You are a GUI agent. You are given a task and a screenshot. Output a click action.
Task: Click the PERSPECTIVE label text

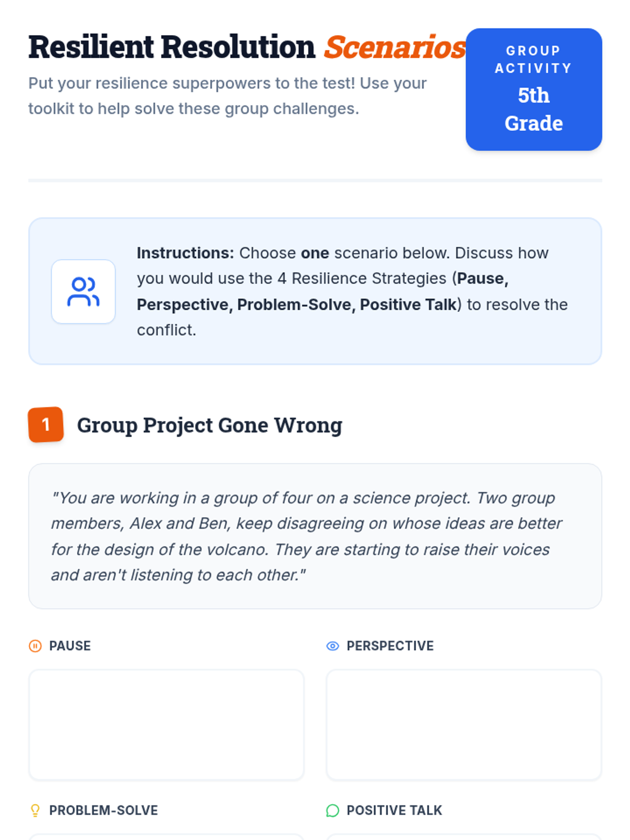click(390, 646)
